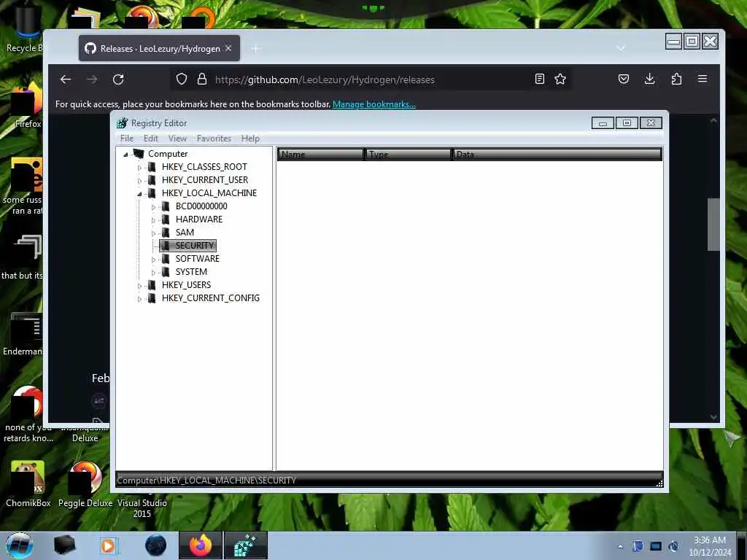Open the File menu in Registry Editor

[x=127, y=139]
